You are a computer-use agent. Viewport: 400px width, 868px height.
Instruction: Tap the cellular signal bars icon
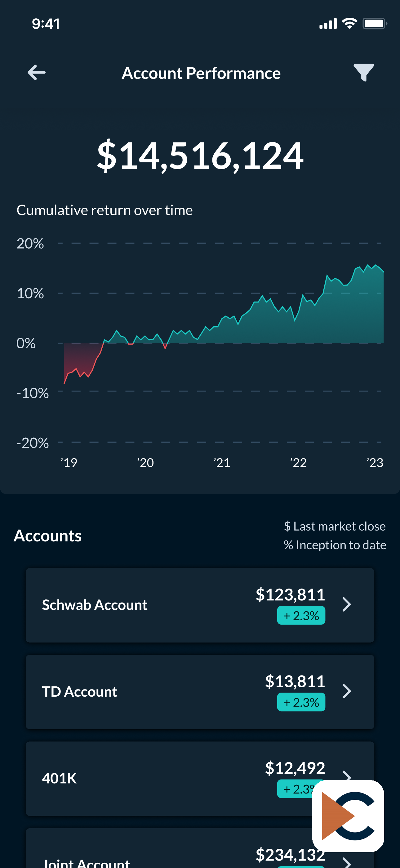328,24
